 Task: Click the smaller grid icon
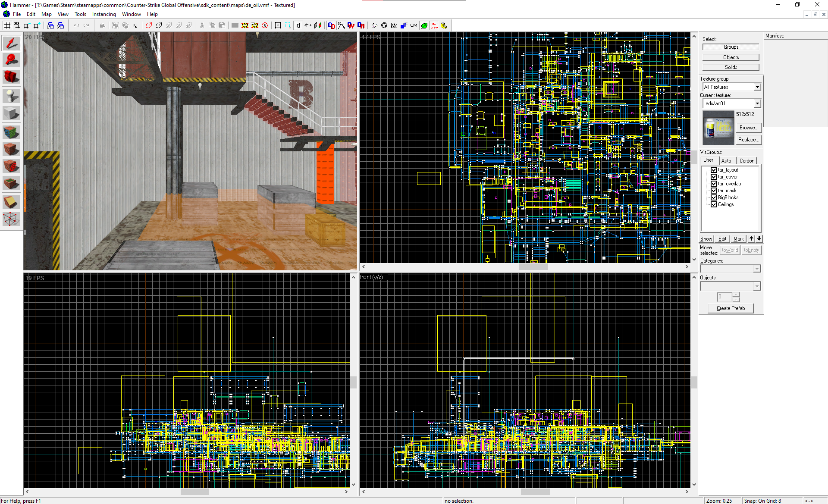(27, 25)
